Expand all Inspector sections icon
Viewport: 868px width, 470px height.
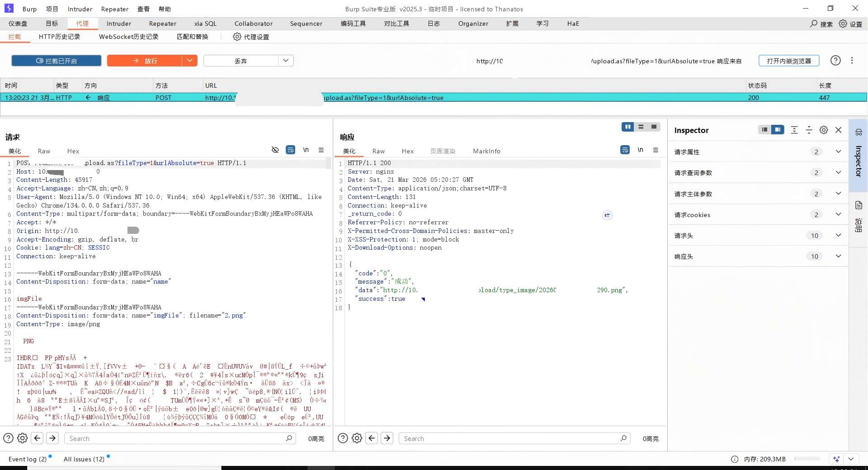pyautogui.click(x=794, y=130)
